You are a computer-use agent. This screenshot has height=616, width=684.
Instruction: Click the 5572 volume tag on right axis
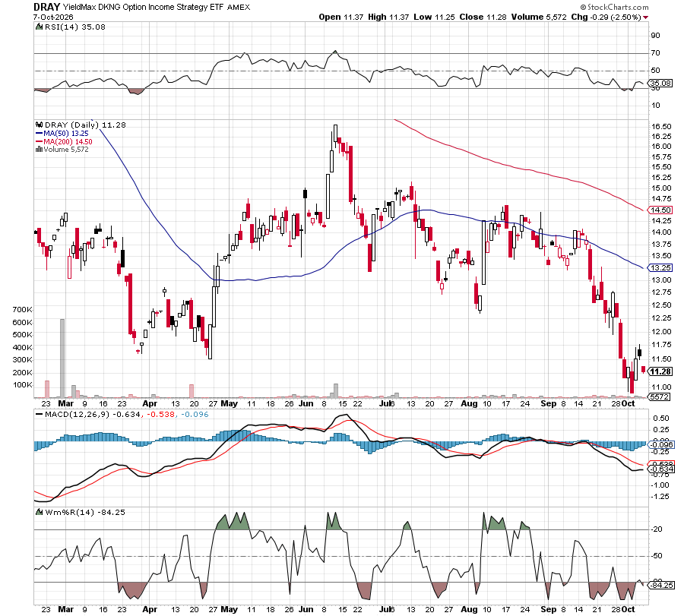660,396
